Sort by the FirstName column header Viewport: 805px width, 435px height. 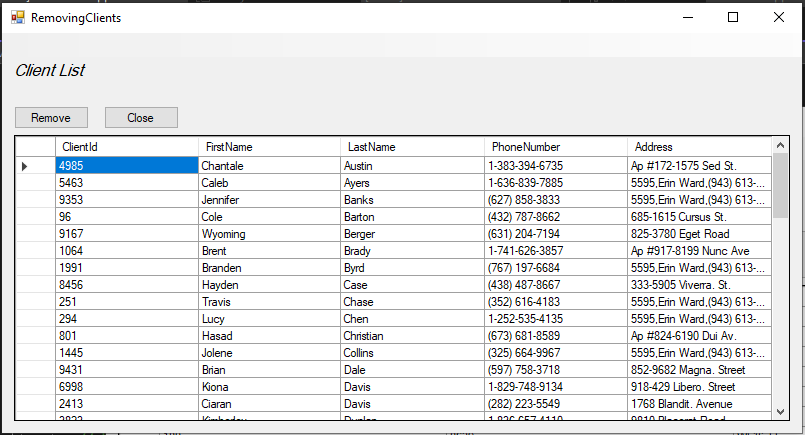click(270, 147)
